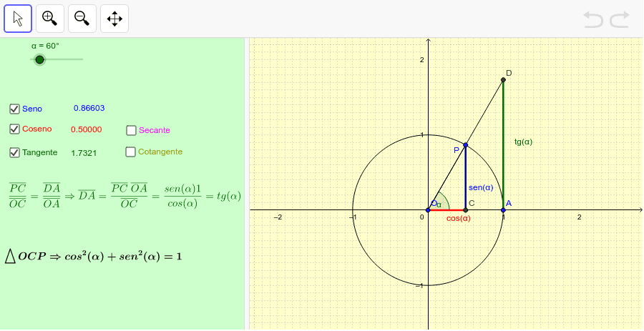Uncheck the Coseno checkbox
This screenshot has height=331, width=644.
(15, 129)
